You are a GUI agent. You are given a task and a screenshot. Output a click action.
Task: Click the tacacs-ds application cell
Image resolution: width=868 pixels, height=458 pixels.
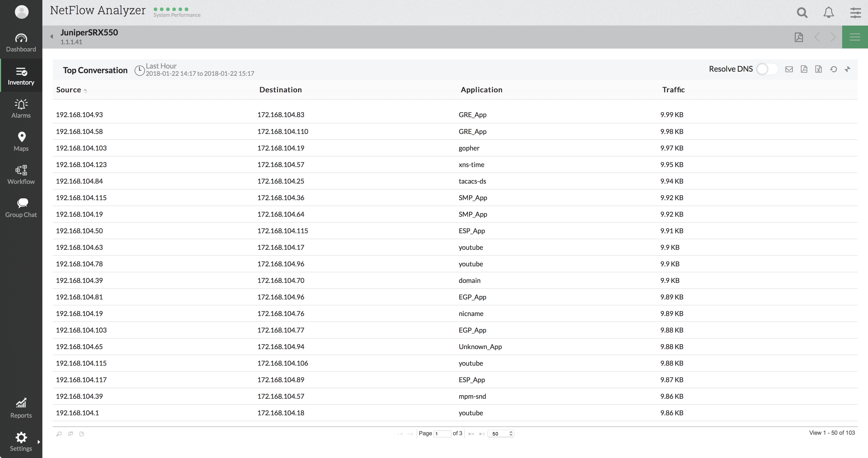click(x=472, y=181)
